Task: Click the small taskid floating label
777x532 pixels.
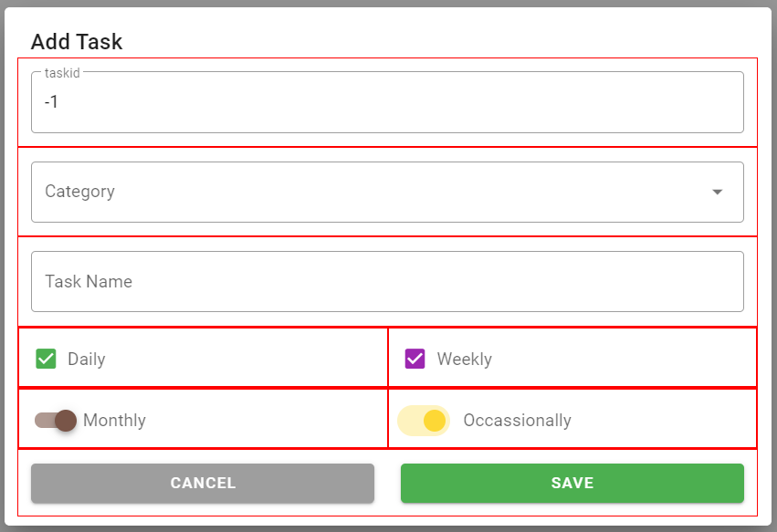Action: pyautogui.click(x=62, y=73)
